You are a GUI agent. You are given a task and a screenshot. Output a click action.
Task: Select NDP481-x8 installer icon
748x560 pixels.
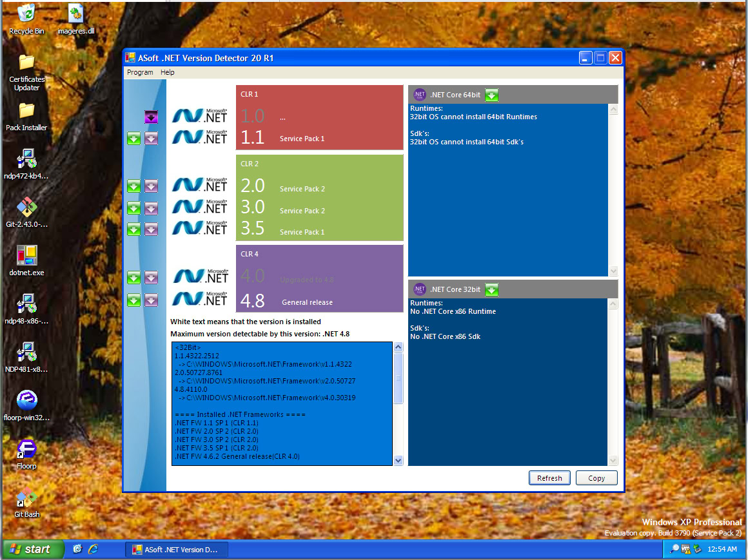tap(26, 357)
